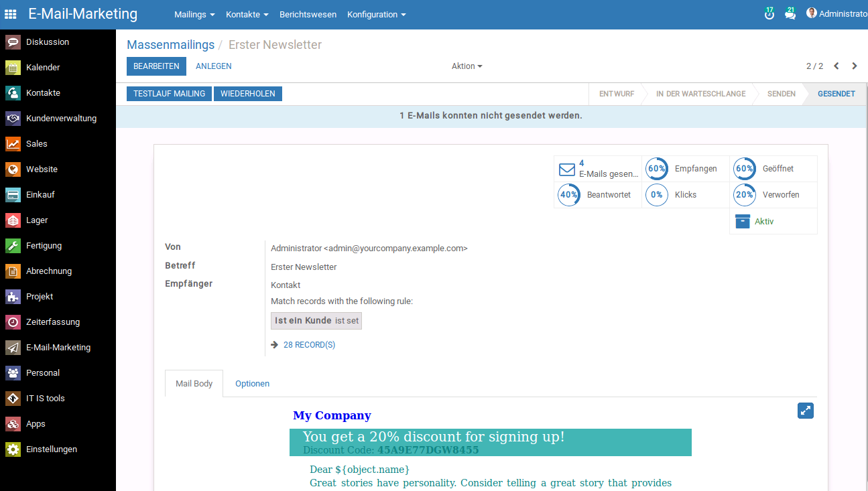Select the Entwurf status stage

pos(616,94)
